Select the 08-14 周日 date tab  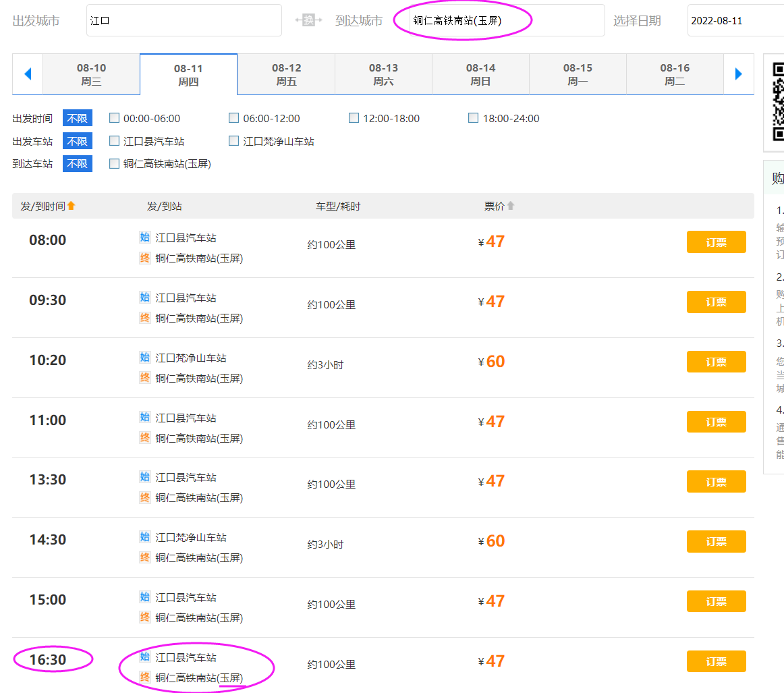[x=480, y=74]
